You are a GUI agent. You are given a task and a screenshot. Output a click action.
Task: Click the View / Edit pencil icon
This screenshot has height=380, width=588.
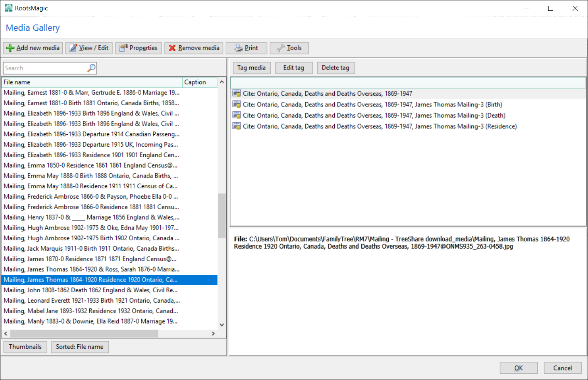73,48
